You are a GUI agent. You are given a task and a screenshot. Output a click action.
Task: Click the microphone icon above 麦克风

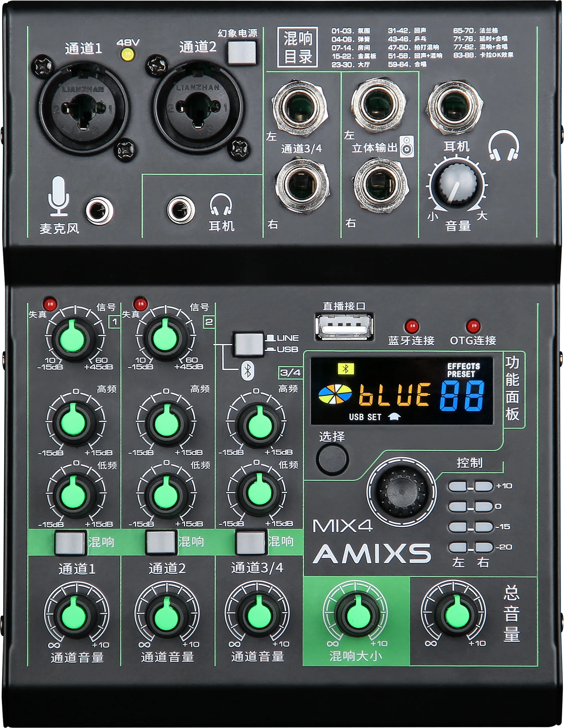coord(59,197)
